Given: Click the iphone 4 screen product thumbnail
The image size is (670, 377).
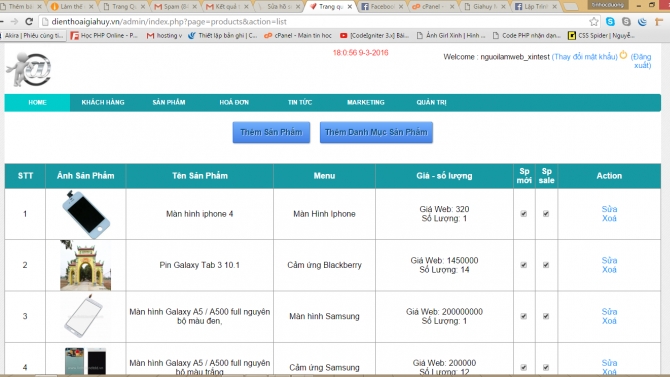Looking at the screenshot, I should 86,214.
